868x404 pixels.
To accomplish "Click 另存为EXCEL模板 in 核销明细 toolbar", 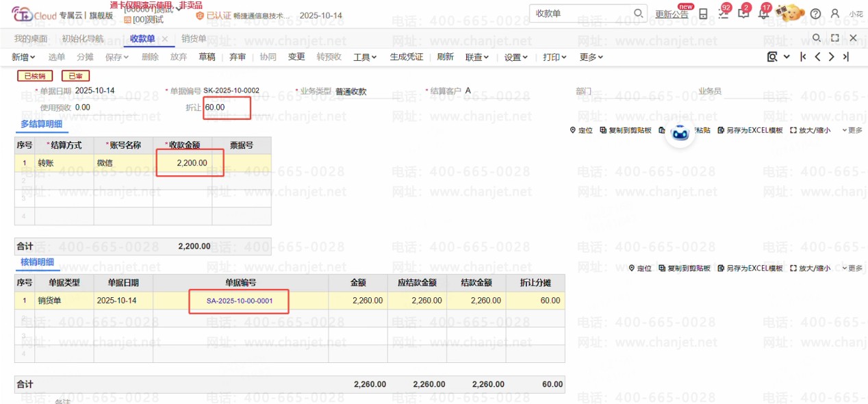I will point(750,268).
